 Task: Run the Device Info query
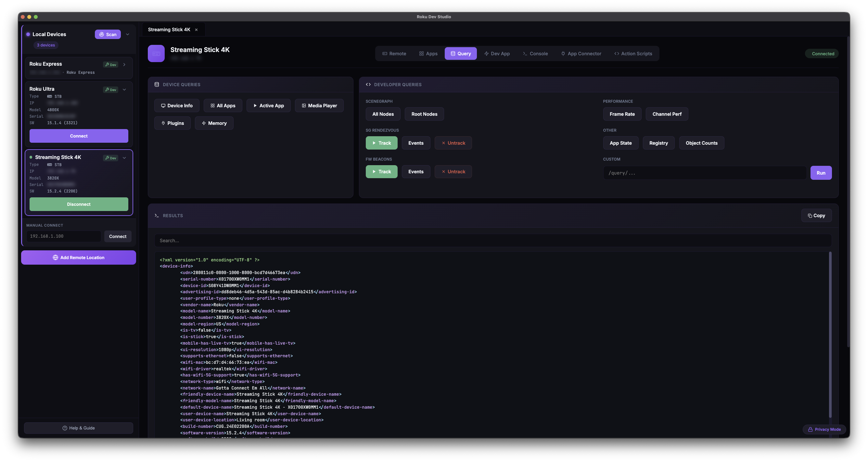click(x=177, y=106)
